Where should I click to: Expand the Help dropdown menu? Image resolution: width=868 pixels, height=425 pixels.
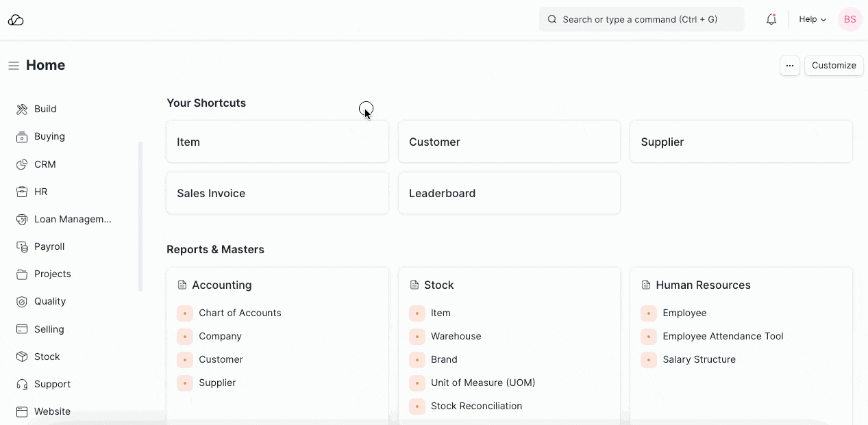point(812,20)
